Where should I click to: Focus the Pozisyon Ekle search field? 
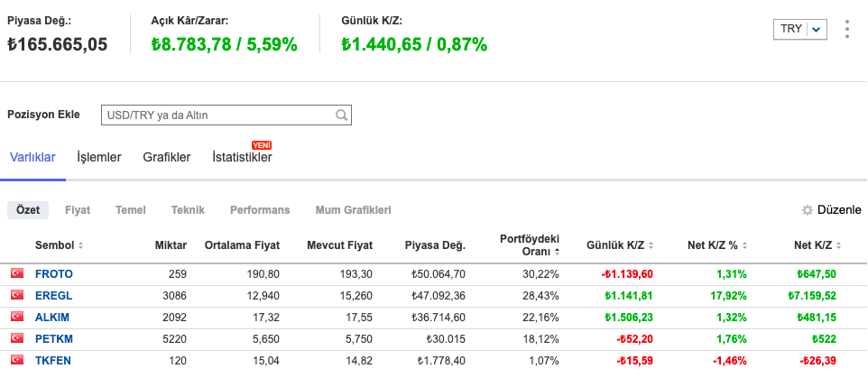(217, 115)
